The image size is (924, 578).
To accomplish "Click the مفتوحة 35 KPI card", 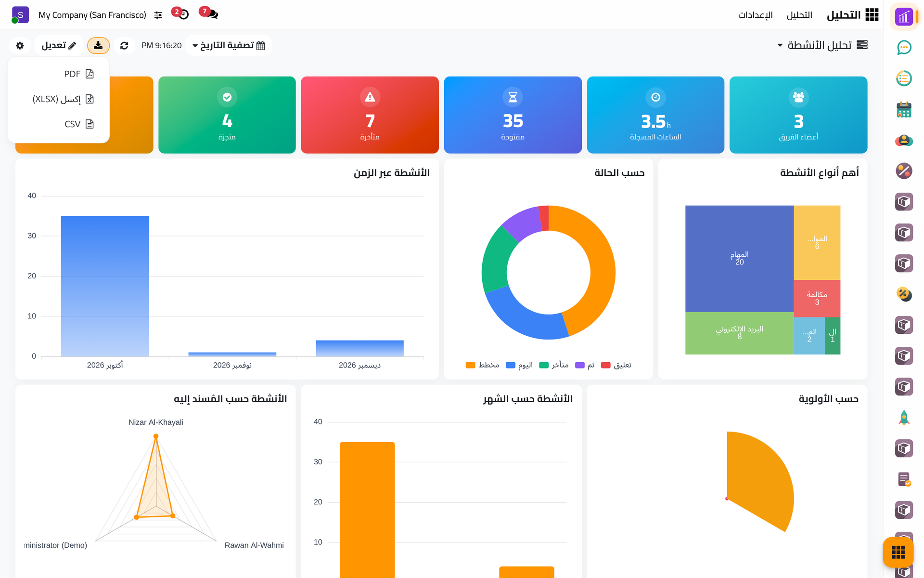I will (513, 115).
